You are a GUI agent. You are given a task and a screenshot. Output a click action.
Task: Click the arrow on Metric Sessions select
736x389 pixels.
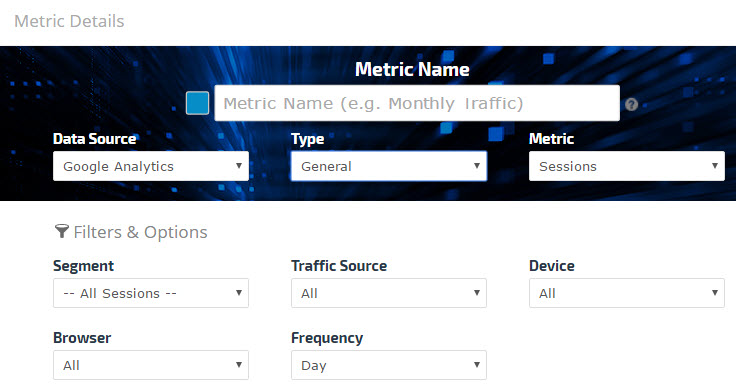click(x=714, y=166)
